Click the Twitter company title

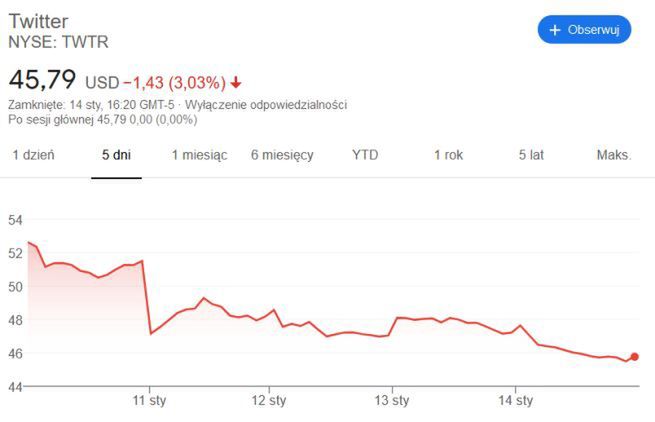[40, 22]
